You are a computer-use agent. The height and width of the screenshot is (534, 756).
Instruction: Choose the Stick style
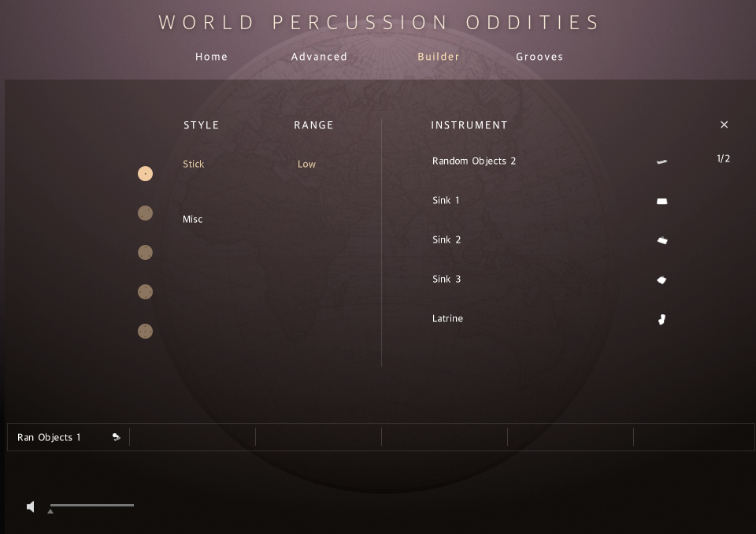193,164
